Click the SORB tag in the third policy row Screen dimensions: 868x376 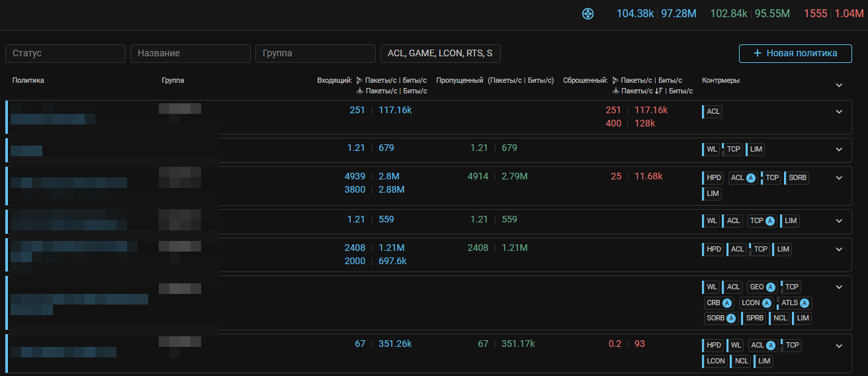point(797,178)
